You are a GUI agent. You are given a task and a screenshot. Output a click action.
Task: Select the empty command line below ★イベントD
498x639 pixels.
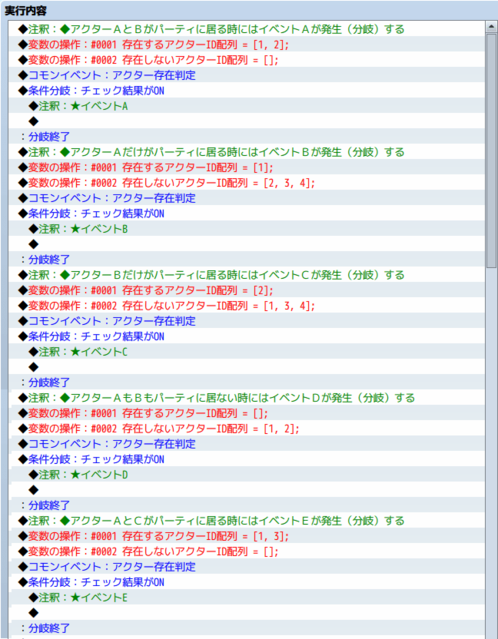click(247, 490)
